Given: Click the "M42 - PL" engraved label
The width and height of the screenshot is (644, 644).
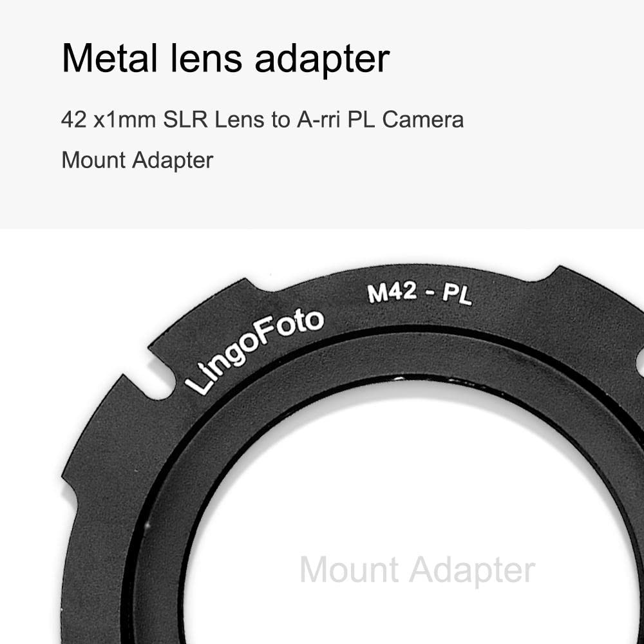Looking at the screenshot, I should click(x=420, y=293).
